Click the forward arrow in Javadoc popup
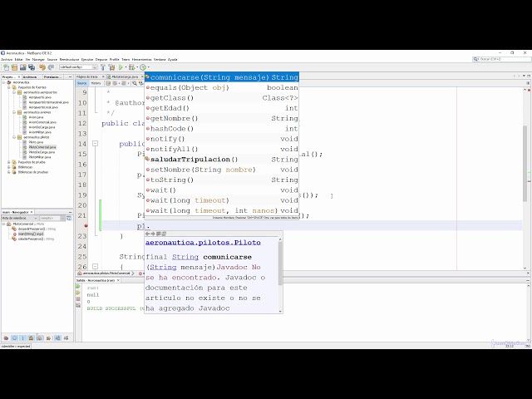This screenshot has width=532, height=399. [x=153, y=234]
